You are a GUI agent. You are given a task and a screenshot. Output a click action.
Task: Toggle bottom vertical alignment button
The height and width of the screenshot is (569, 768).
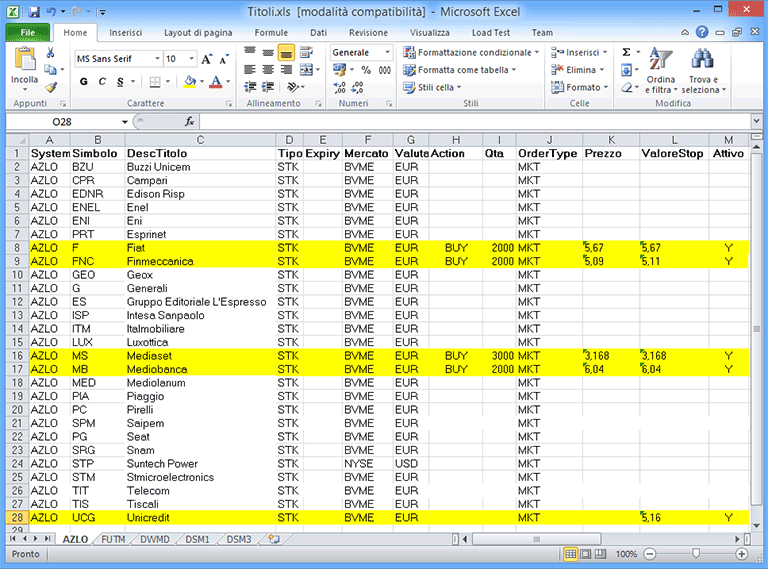tap(286, 52)
